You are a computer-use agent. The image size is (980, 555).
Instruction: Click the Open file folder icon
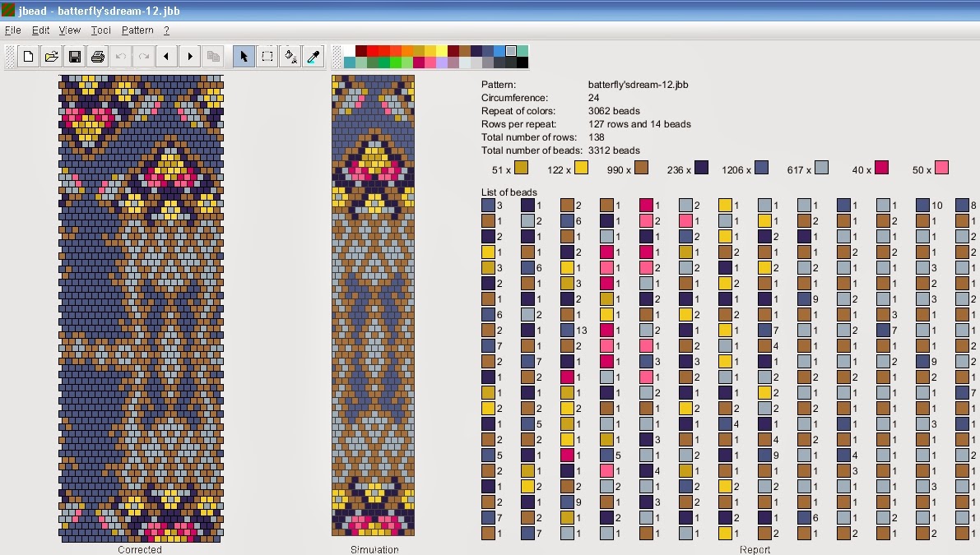click(x=51, y=57)
